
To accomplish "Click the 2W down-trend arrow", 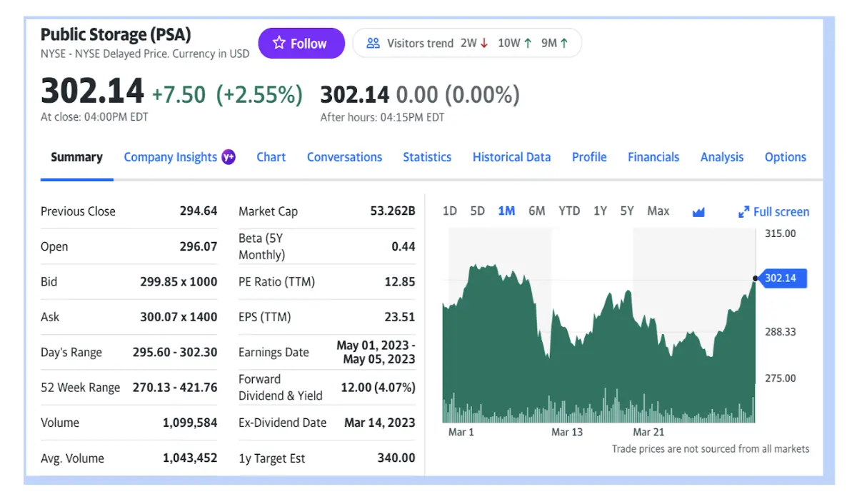I will coord(484,44).
